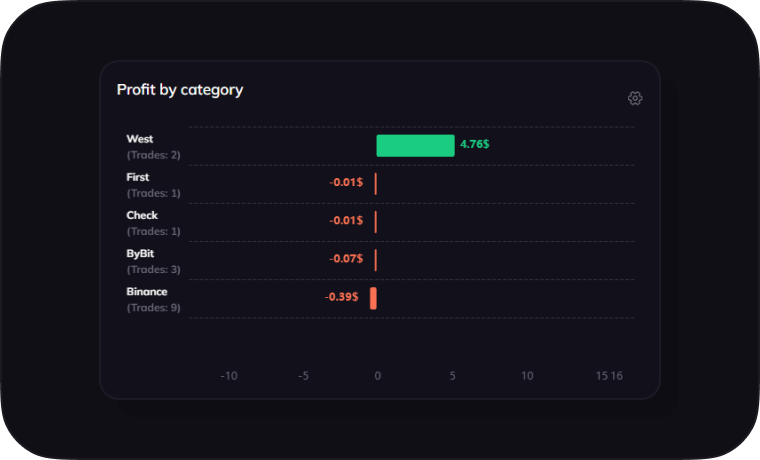Select the Check category label
The height and width of the screenshot is (460, 760).
142,215
